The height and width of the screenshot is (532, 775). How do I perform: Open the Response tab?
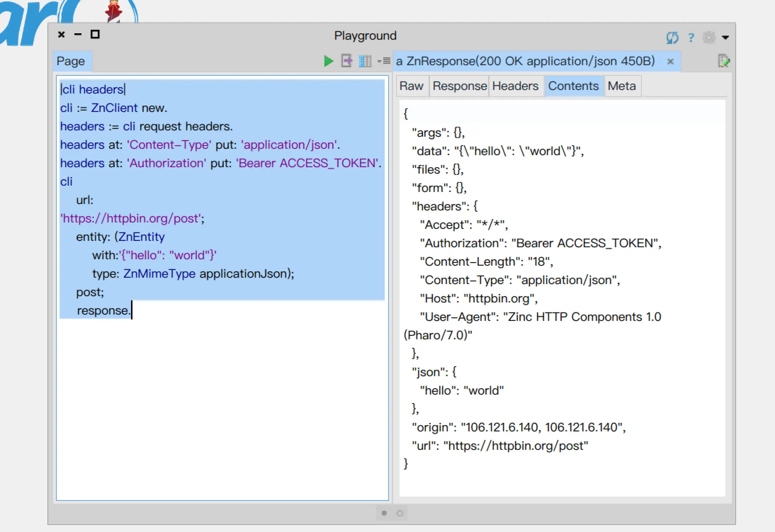[x=459, y=86]
